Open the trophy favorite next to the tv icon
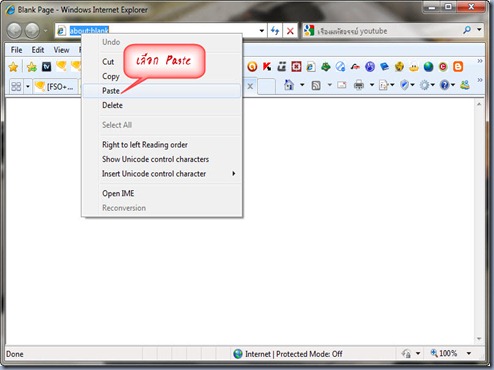 click(61, 66)
